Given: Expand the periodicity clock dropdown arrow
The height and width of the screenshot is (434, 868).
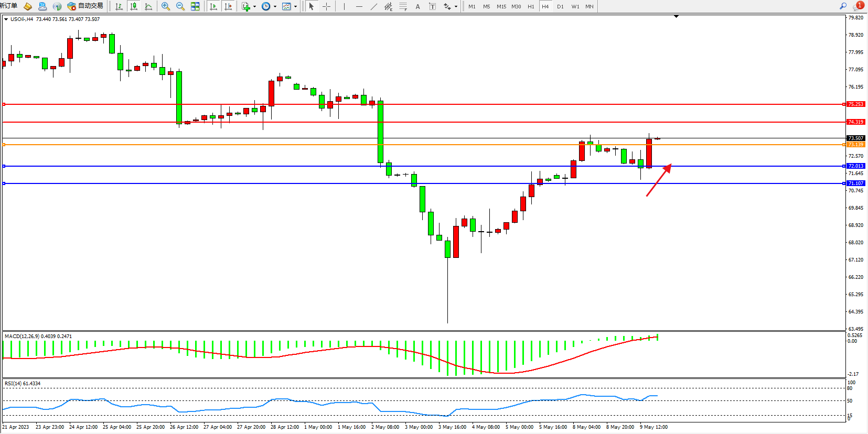Looking at the screenshot, I should pos(275,7).
